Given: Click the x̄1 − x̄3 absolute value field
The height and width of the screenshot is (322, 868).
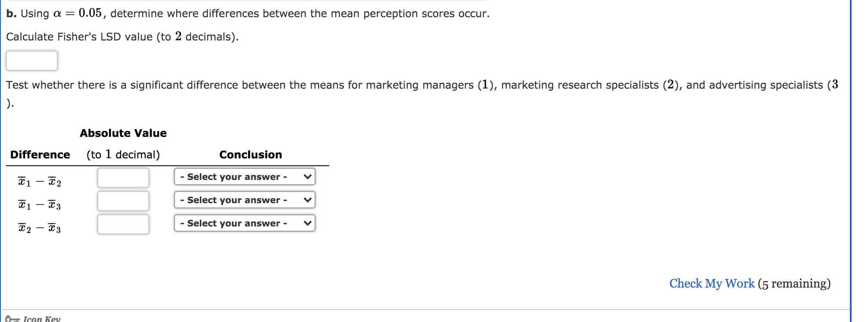Looking at the screenshot, I should [123, 201].
